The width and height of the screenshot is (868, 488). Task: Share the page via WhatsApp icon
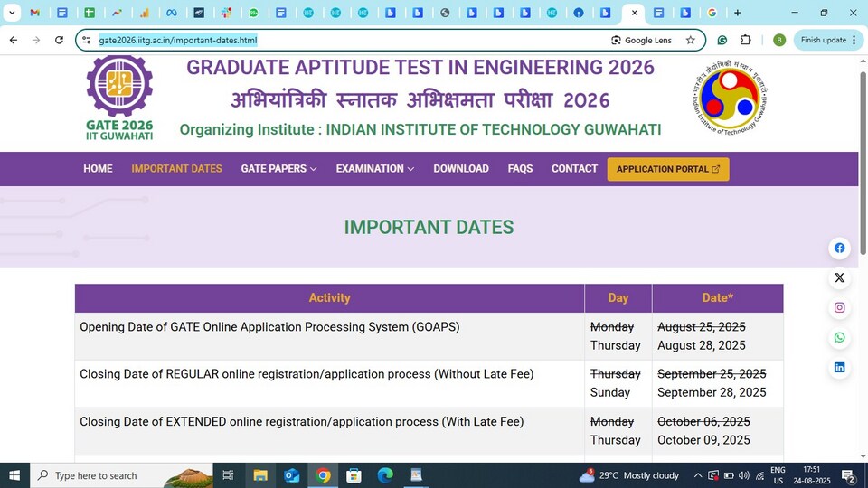pyautogui.click(x=840, y=337)
